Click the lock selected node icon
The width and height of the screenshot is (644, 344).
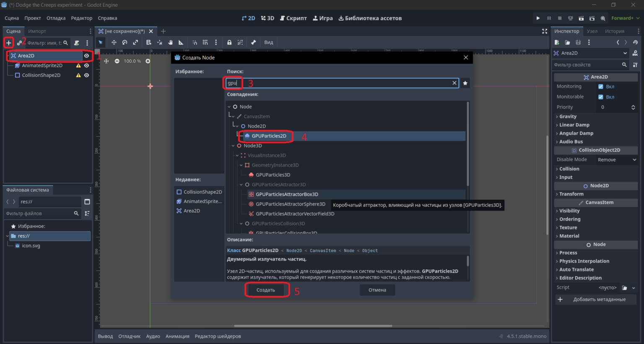pos(229,42)
